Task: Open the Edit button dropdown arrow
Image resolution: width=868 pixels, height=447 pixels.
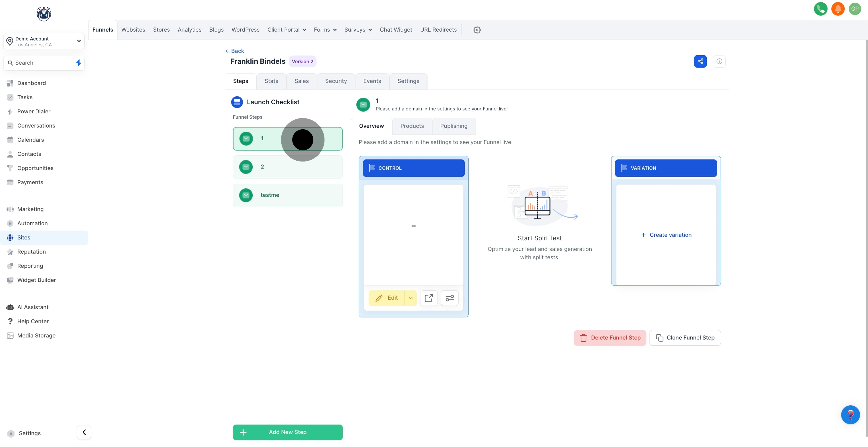Action: pyautogui.click(x=410, y=298)
